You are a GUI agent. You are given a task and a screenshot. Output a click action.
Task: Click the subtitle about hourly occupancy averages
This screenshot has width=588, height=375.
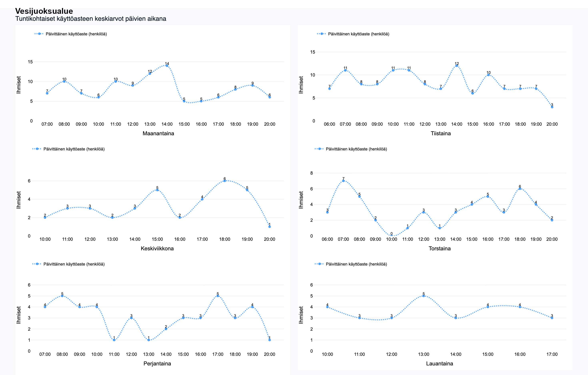[x=91, y=19]
